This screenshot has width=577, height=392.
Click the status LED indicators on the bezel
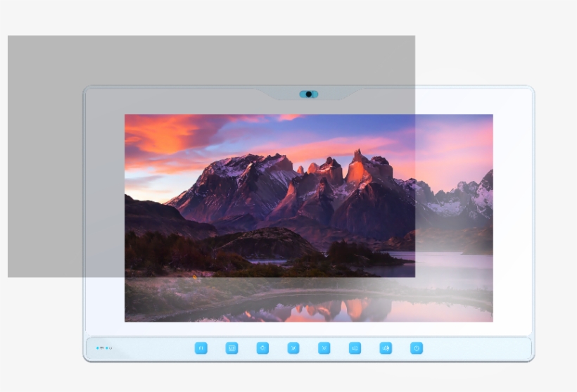[x=103, y=348]
